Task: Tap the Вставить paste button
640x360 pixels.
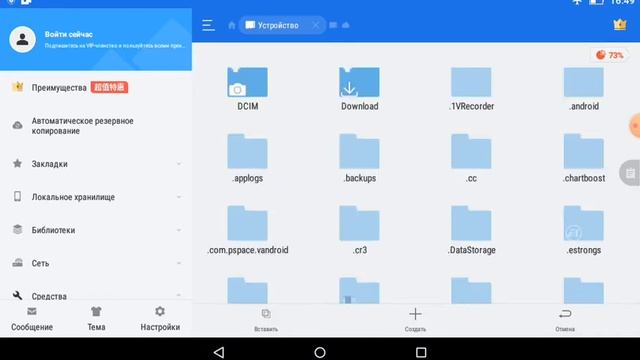Action: point(266,320)
